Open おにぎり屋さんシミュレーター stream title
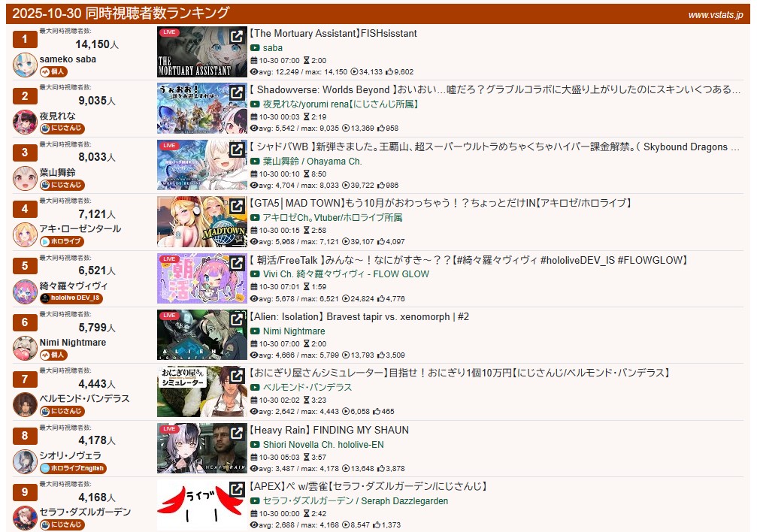The width and height of the screenshot is (757, 532). coord(460,373)
